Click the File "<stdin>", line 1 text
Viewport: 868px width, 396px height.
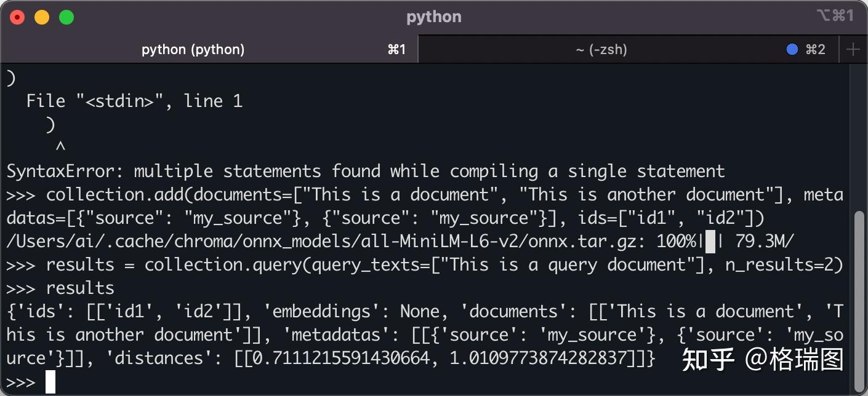click(134, 101)
